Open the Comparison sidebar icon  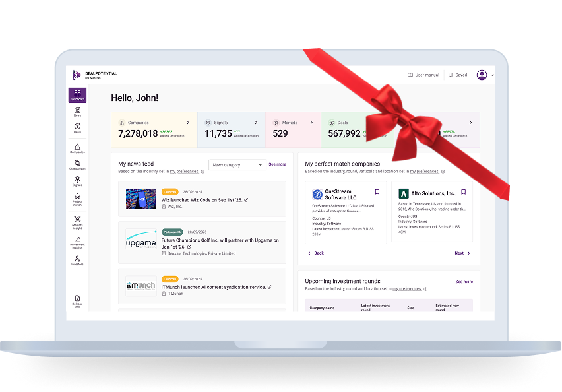(x=77, y=164)
